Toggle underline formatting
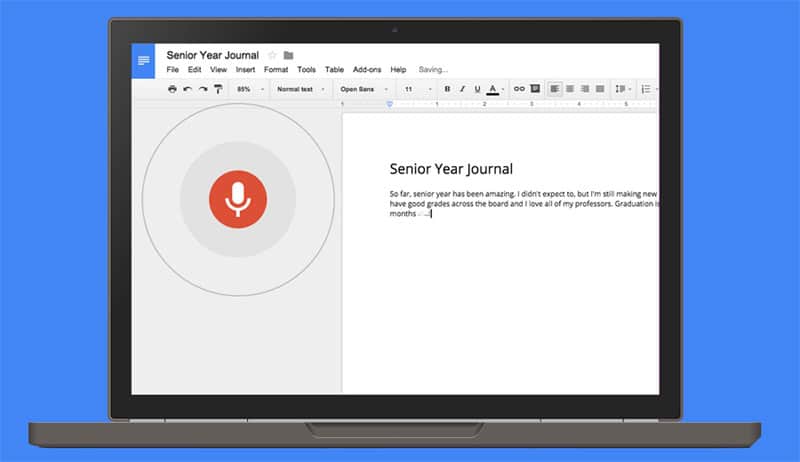Screen dimensions: 800x462 (477, 89)
